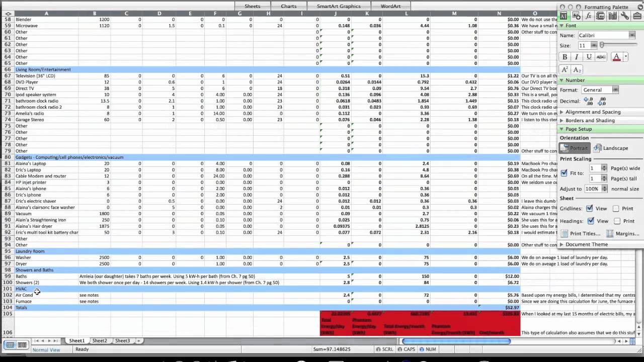This screenshot has height=362, width=644.
Task: Collapse the Font section
Action: click(562, 26)
